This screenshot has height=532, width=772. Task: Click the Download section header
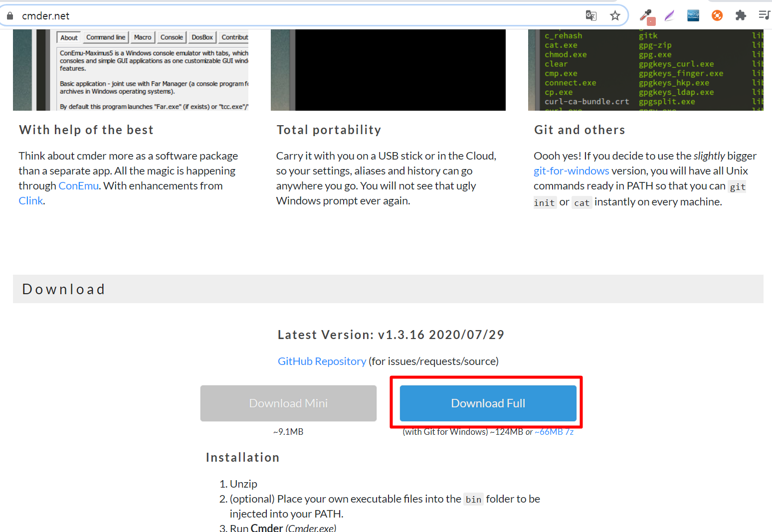388,289
